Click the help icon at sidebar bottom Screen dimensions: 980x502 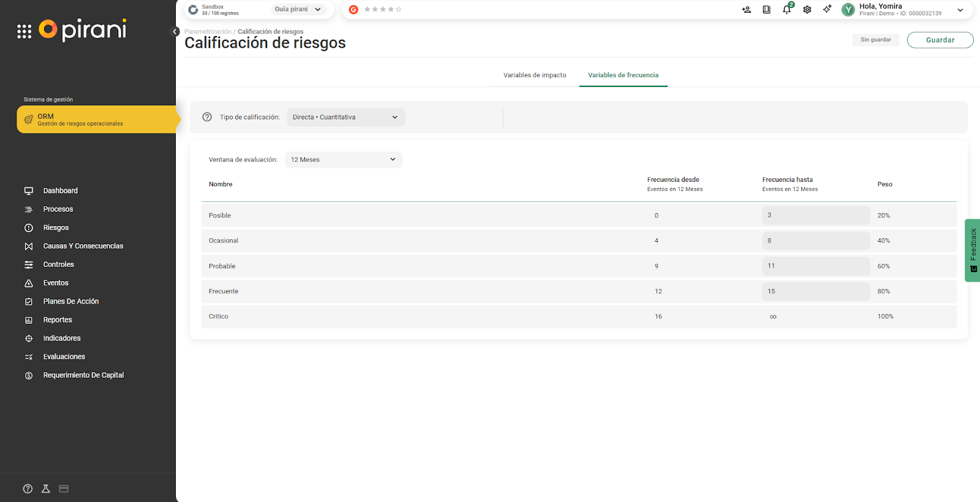28,489
